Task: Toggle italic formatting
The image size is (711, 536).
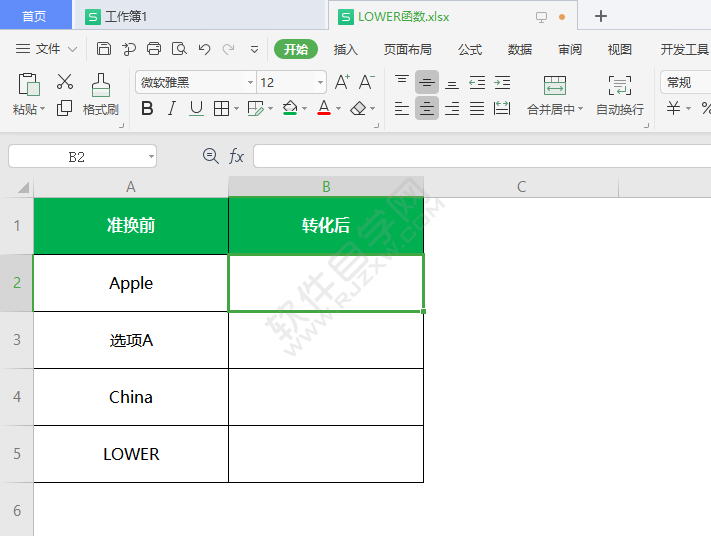Action: click(x=171, y=108)
